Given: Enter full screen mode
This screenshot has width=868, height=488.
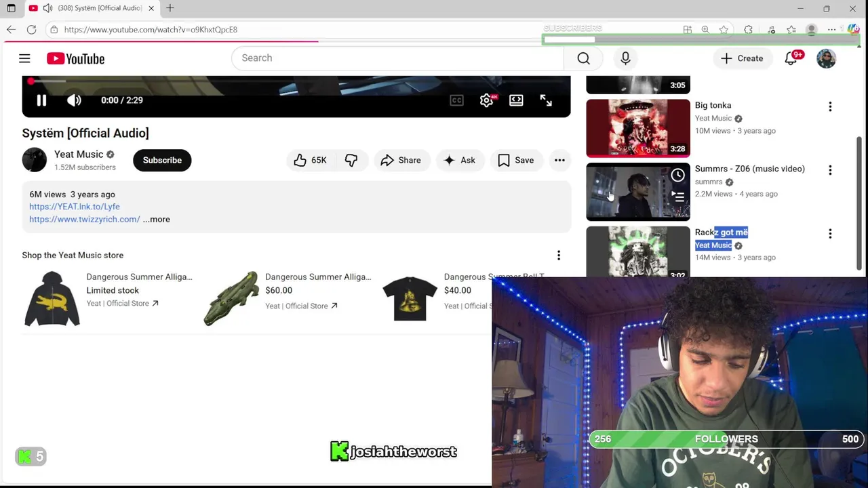Looking at the screenshot, I should click(x=546, y=100).
